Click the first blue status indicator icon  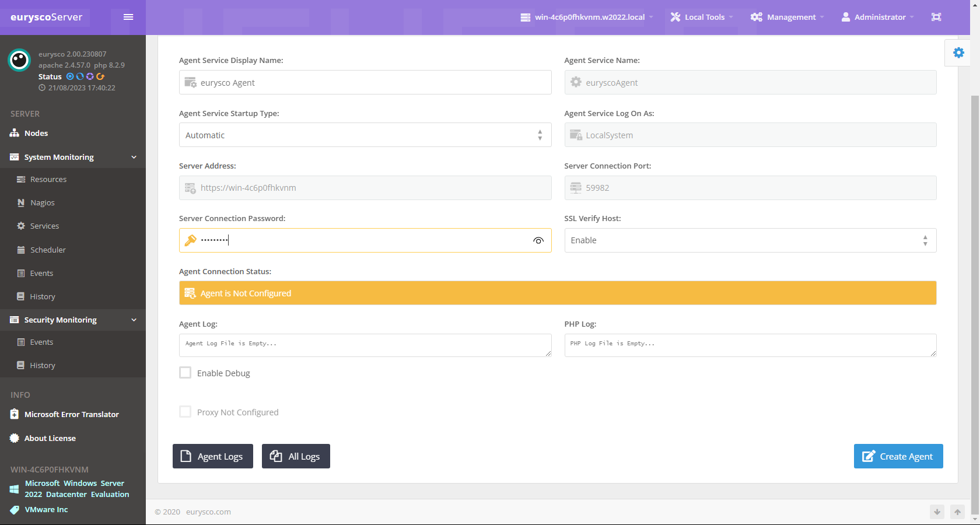tap(70, 76)
